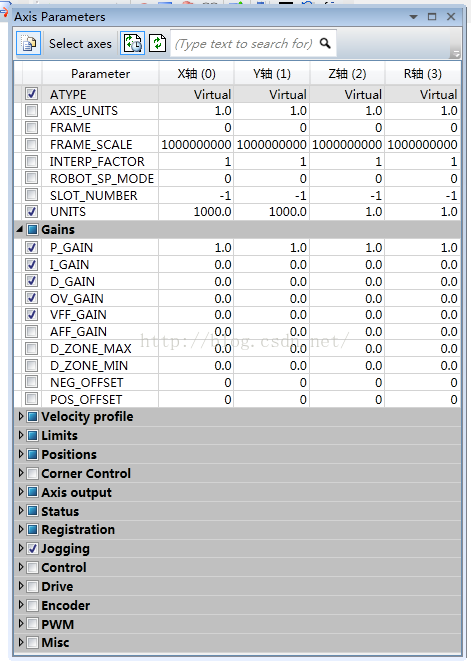
Task: Click the Parameter column header
Action: 100,74
